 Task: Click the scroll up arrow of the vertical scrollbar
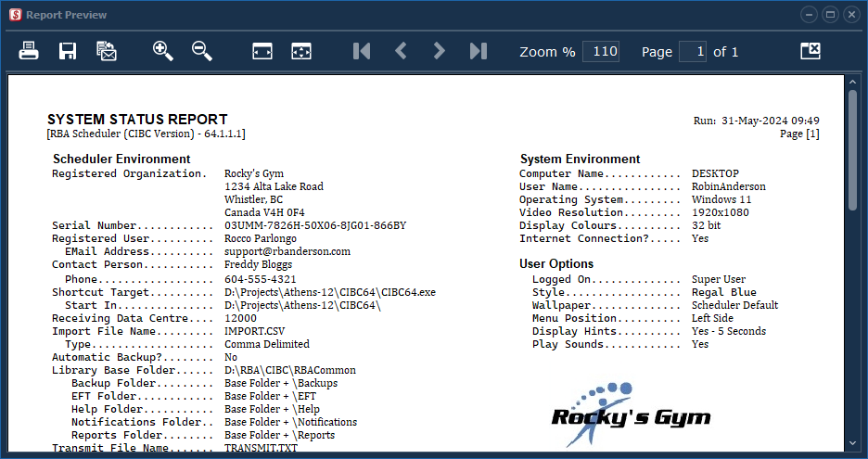point(852,82)
